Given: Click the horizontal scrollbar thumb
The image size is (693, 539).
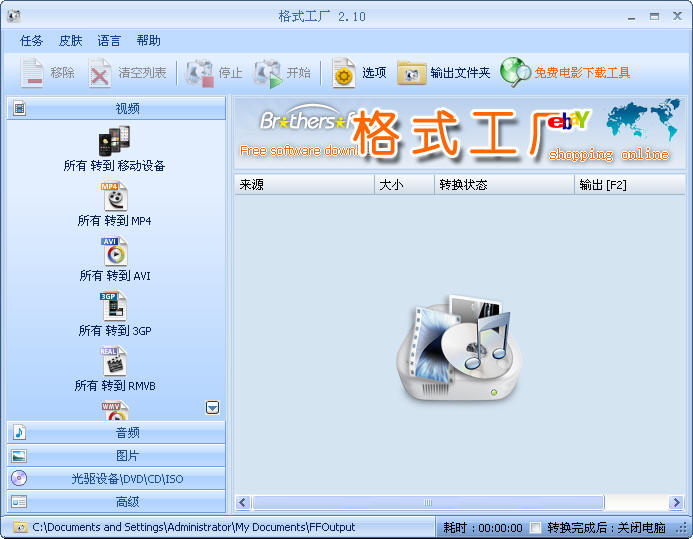Looking at the screenshot, I should click(428, 502).
